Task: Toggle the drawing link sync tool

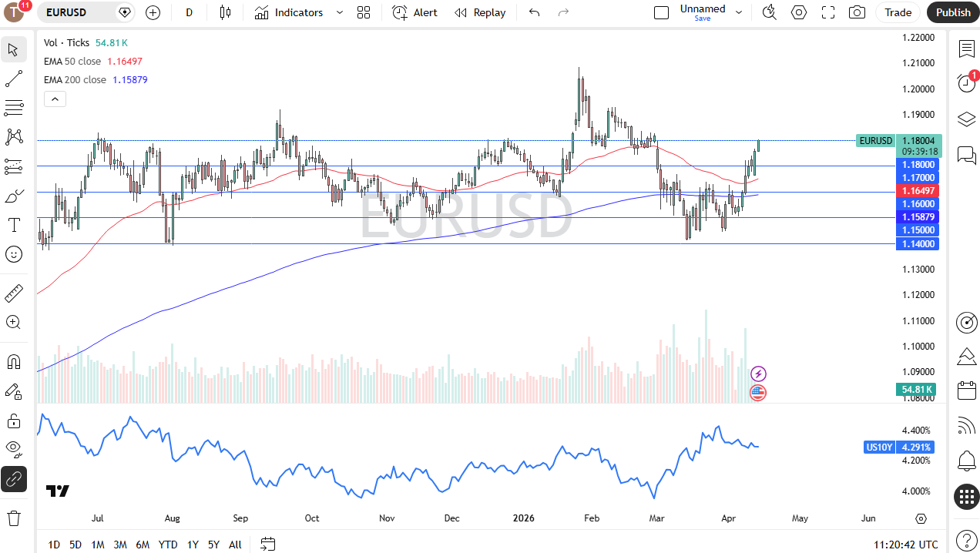Action: pyautogui.click(x=14, y=479)
